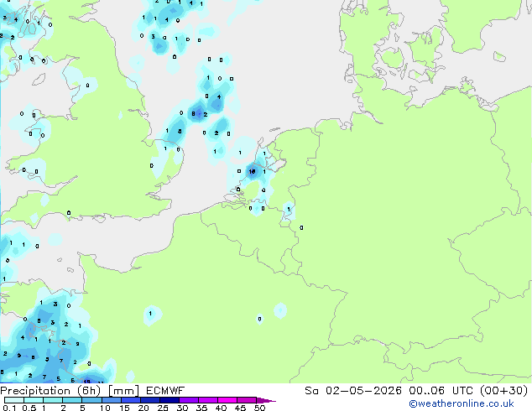This screenshot has height=411, width=532.
Task: Click the '35' legend scale label
Action: (x=201, y=408)
